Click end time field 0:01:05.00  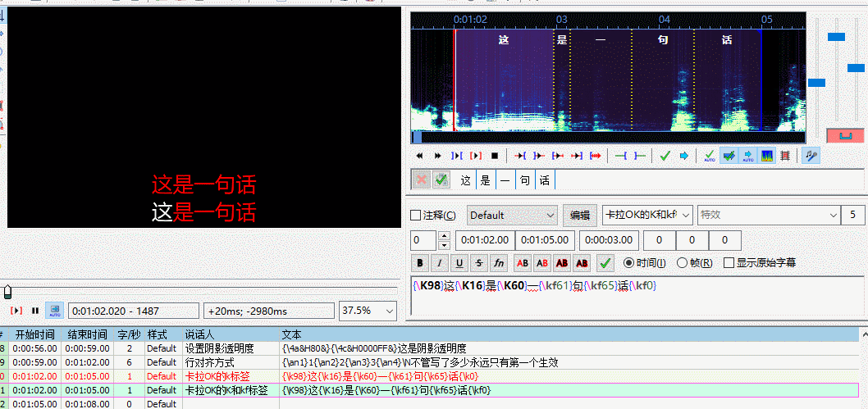[x=545, y=240]
